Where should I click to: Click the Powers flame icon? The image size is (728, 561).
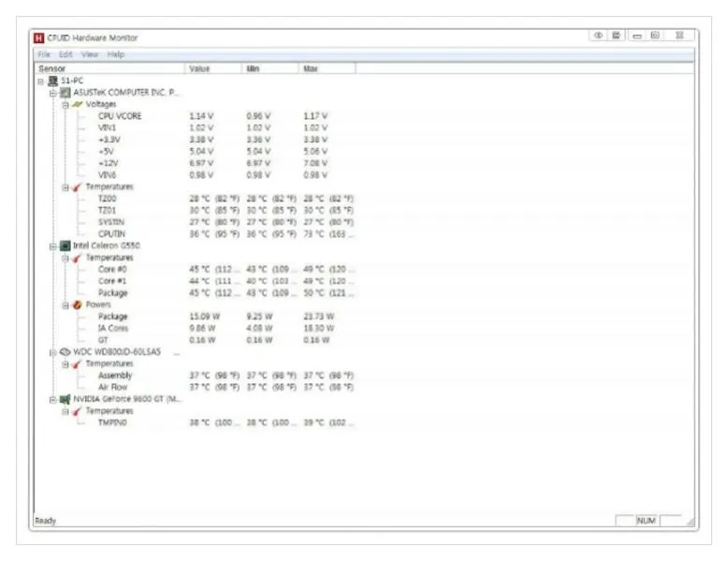click(x=78, y=305)
